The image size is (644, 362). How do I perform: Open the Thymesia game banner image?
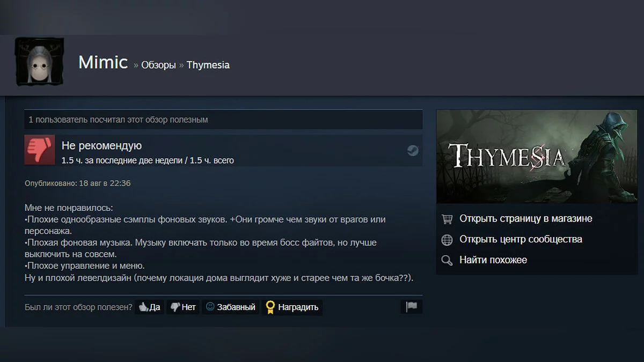click(x=537, y=156)
